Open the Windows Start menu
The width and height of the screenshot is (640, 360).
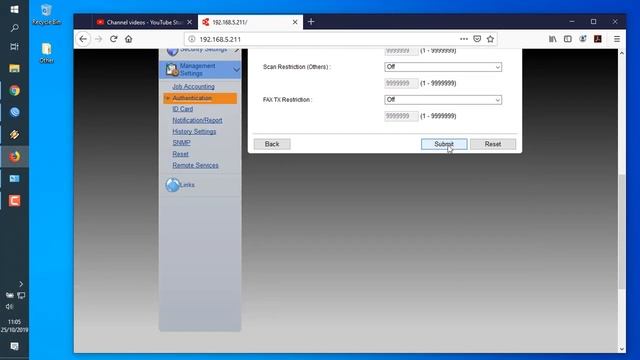(x=14, y=9)
